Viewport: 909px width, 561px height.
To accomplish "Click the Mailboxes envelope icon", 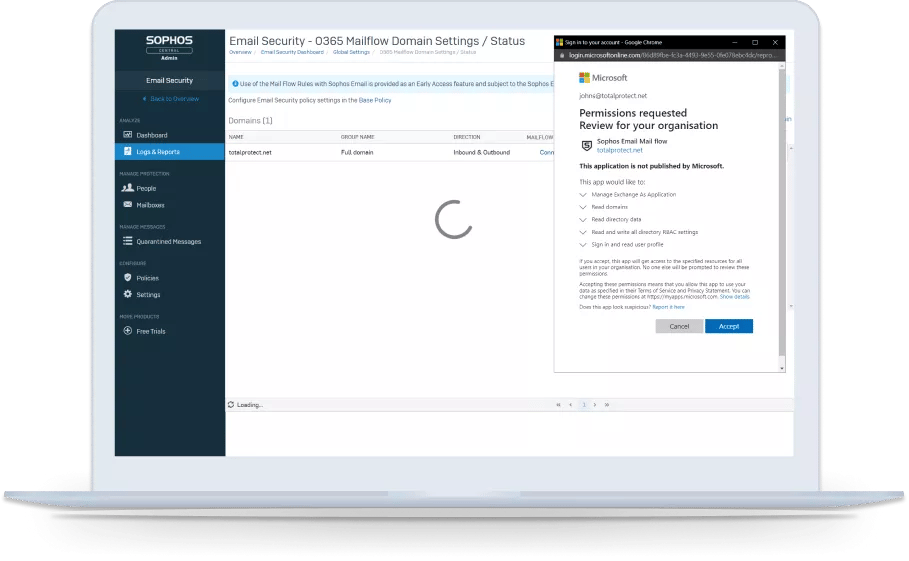I will pos(128,205).
